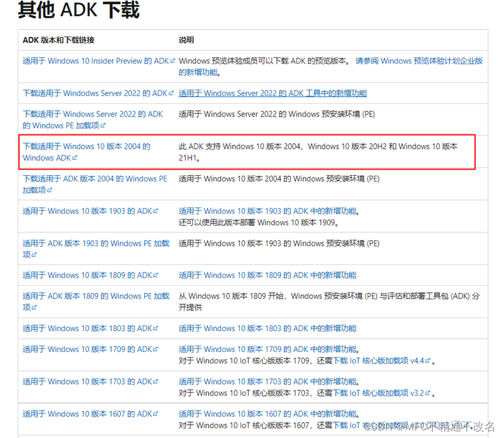The height and width of the screenshot is (438, 504).
Task: Click 适用于 Windows 10 版本 1903 的 Windows 预安装环境 text
Action: click(279, 243)
